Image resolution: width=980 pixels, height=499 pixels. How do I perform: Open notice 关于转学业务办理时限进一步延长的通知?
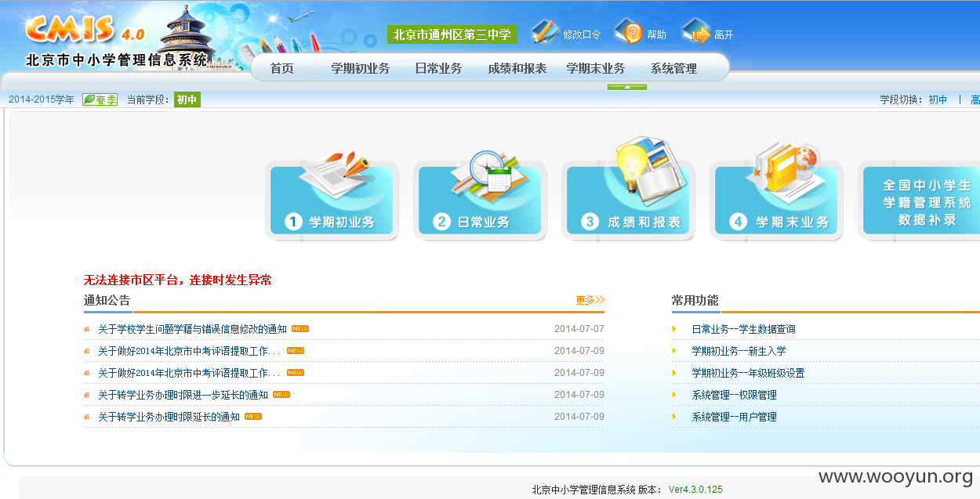[183, 395]
